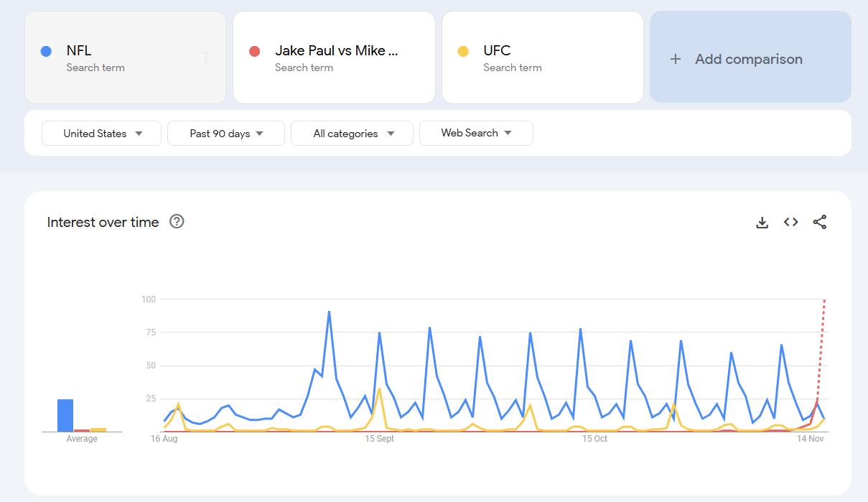Download the interest over time CSV
The image size is (868, 502).
coord(762,223)
